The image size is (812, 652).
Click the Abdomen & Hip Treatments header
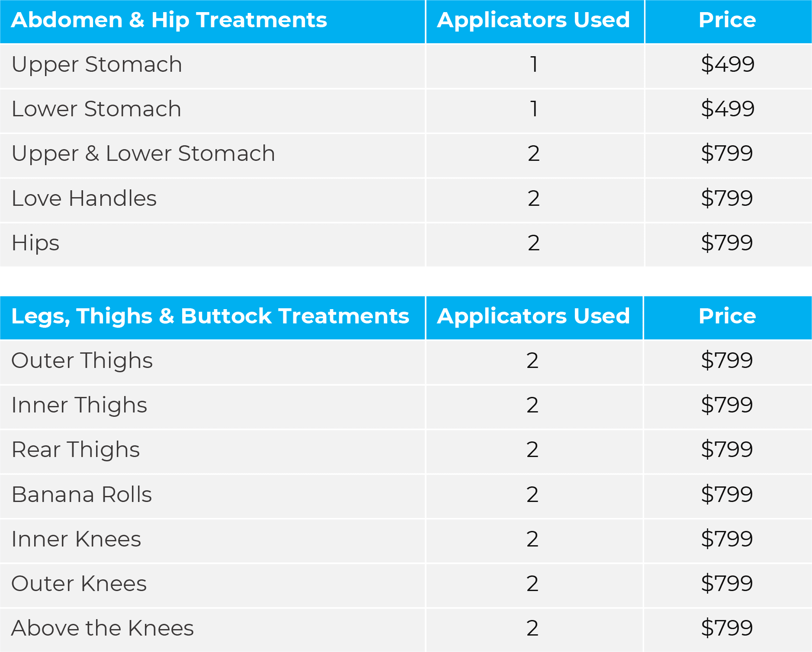(x=169, y=20)
